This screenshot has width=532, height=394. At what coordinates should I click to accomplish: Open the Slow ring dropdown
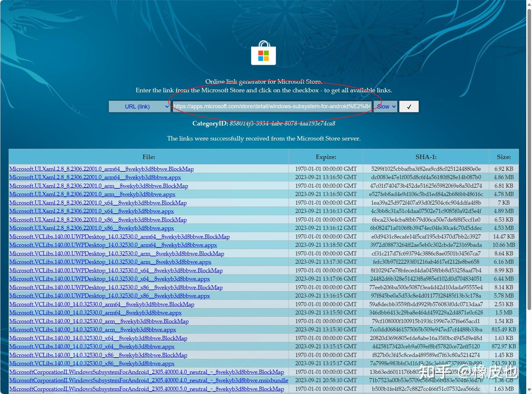(x=385, y=107)
